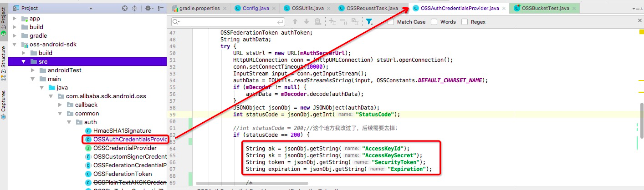
Task: Click mAuthServerUrl in the URL constructor
Action: pos(322,53)
